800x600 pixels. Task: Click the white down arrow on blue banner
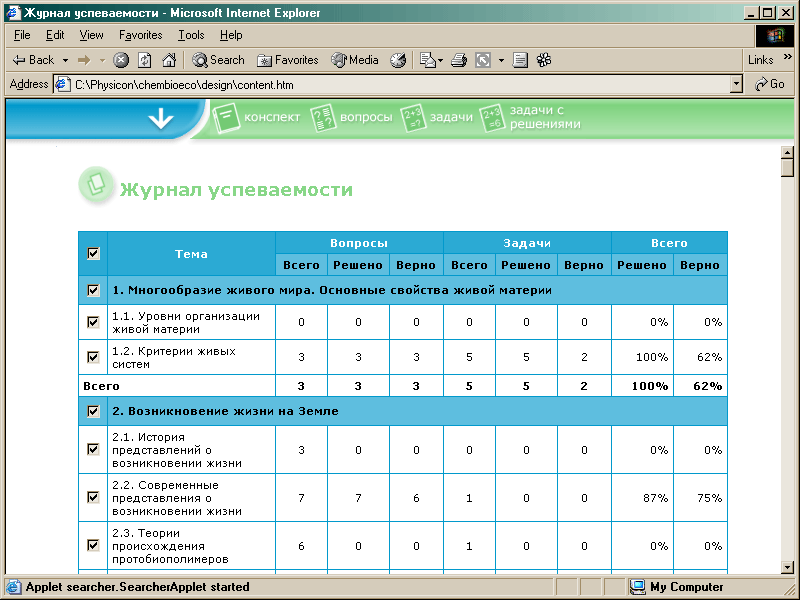[161, 119]
